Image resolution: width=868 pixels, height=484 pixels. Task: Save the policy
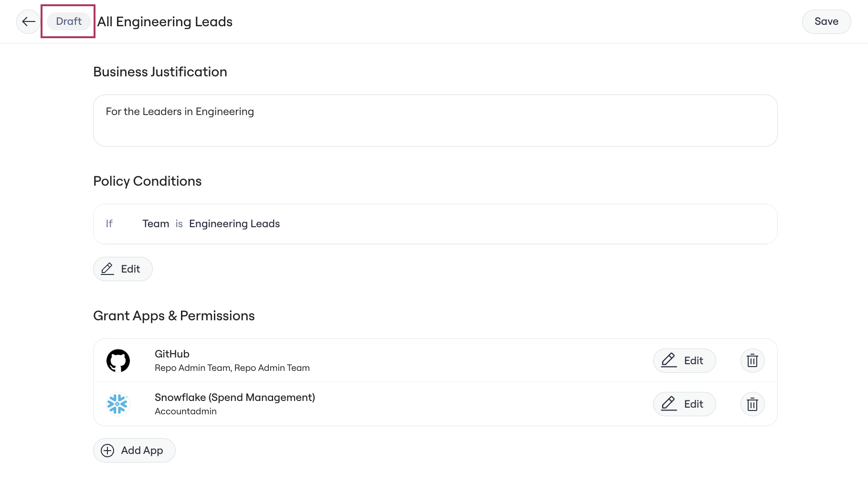click(x=826, y=21)
